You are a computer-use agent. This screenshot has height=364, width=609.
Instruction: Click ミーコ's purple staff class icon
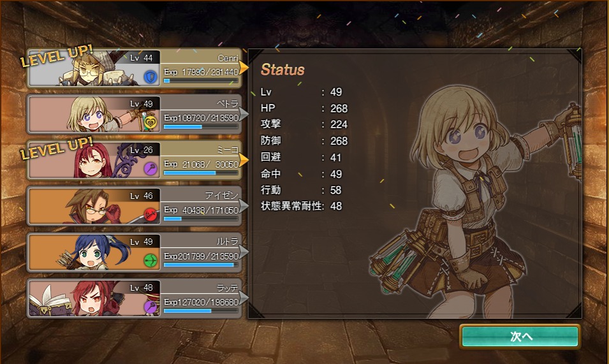(150, 169)
